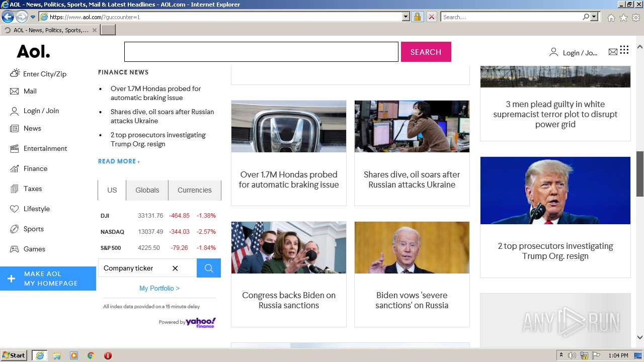Viewport: 644px width, 362px height.
Task: Click the scrollbar down arrow
Action: pyautogui.click(x=640, y=338)
